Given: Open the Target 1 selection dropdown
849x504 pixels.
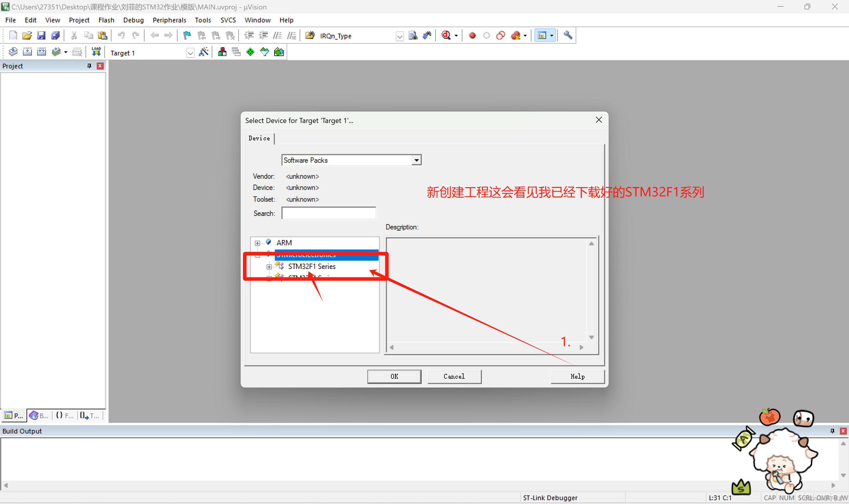Looking at the screenshot, I should point(190,53).
